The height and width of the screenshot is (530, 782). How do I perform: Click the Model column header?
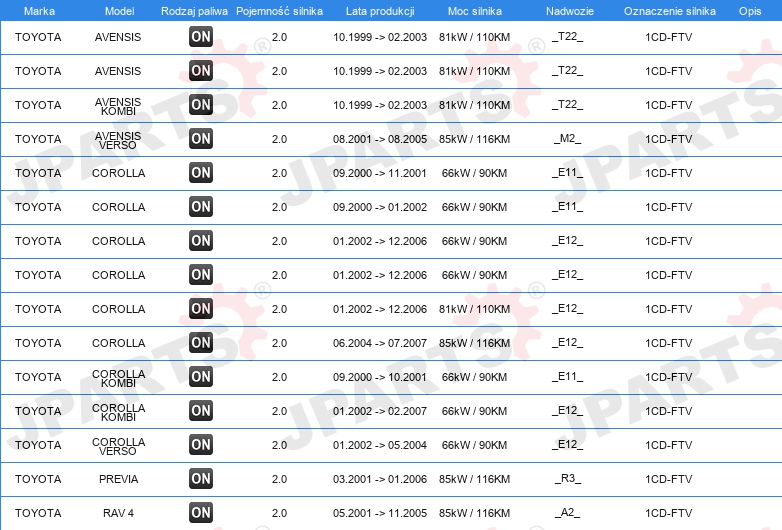coord(119,11)
